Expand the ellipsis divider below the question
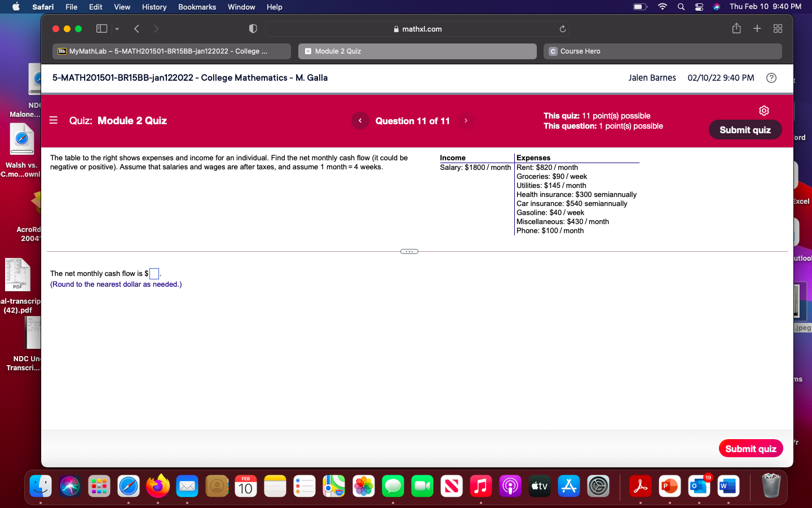The image size is (812, 508). (x=409, y=251)
